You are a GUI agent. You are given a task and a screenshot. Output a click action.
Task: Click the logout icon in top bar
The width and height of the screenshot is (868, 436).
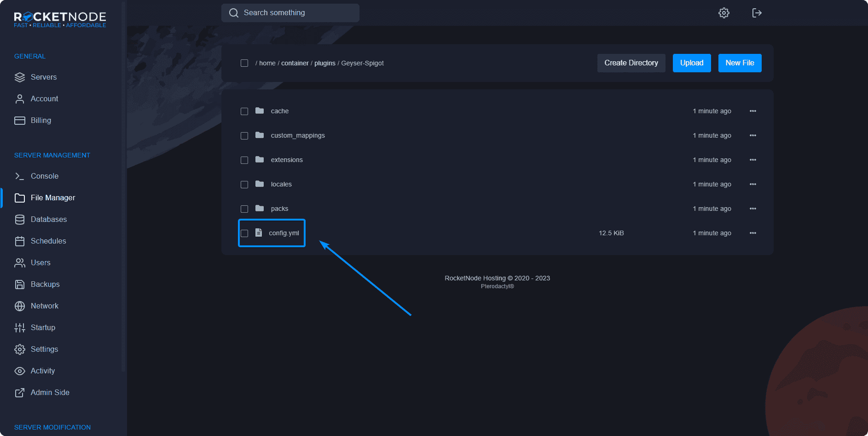[757, 13]
